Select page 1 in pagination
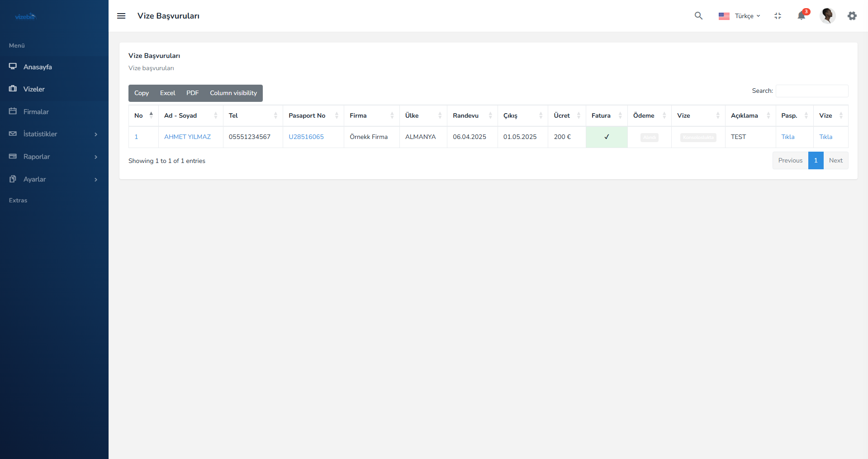Viewport: 868px width, 459px height. click(x=816, y=161)
